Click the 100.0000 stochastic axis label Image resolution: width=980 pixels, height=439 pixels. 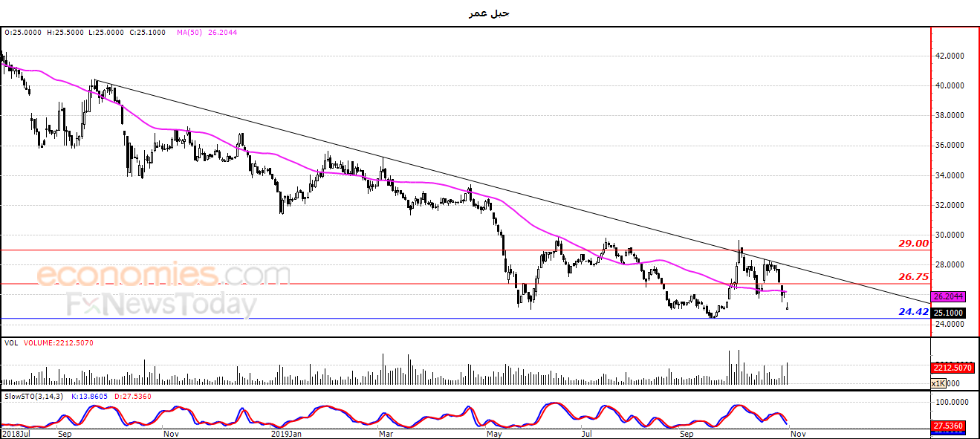coord(951,402)
